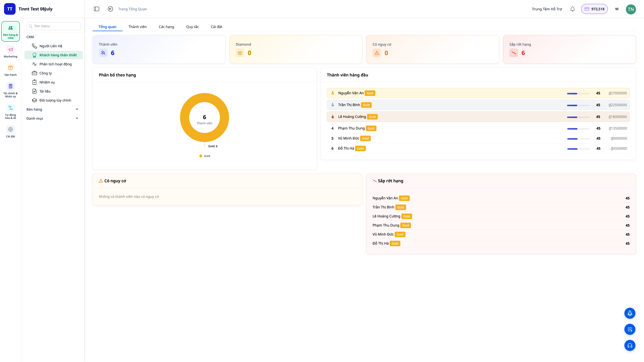Screen dimensions: 644x362
Task: Click the 973,518 credit balance button
Action: point(594,9)
